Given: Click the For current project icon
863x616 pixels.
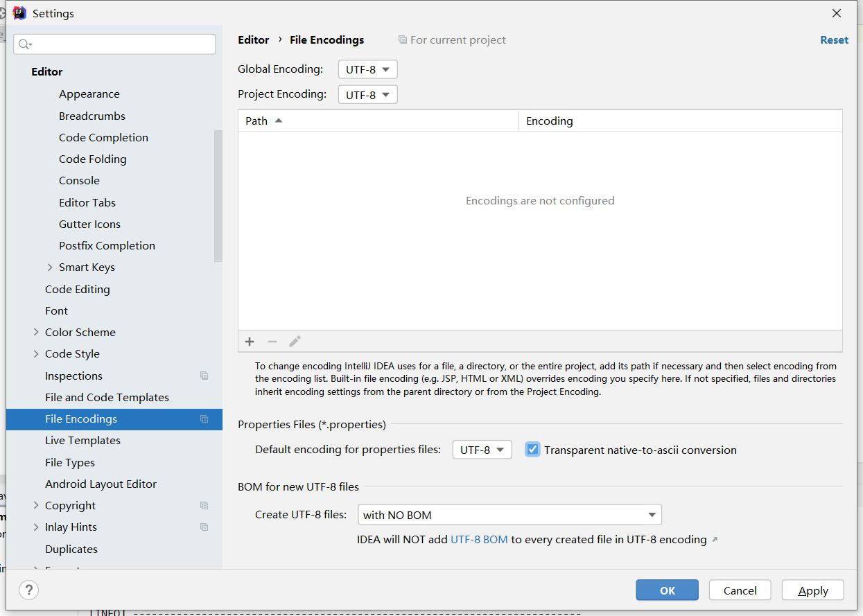Looking at the screenshot, I should [x=402, y=40].
